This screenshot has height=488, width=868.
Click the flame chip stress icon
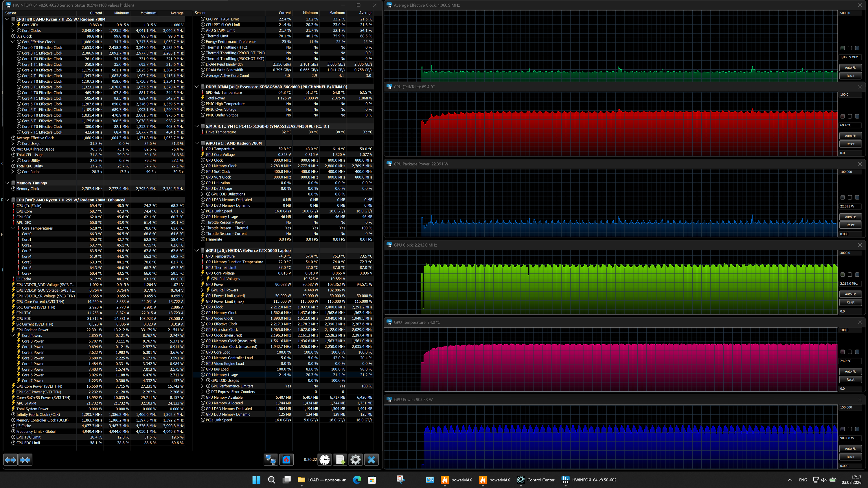tap(286, 459)
